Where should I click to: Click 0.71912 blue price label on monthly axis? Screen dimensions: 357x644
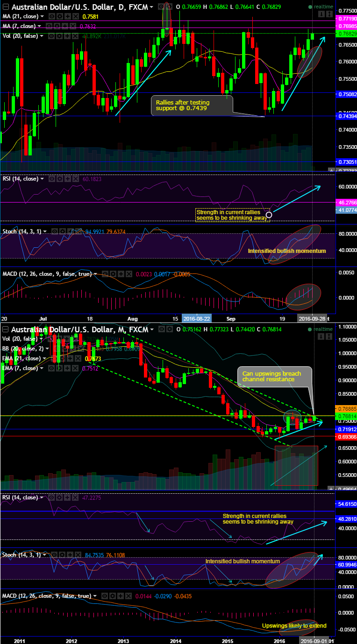[x=346, y=429]
